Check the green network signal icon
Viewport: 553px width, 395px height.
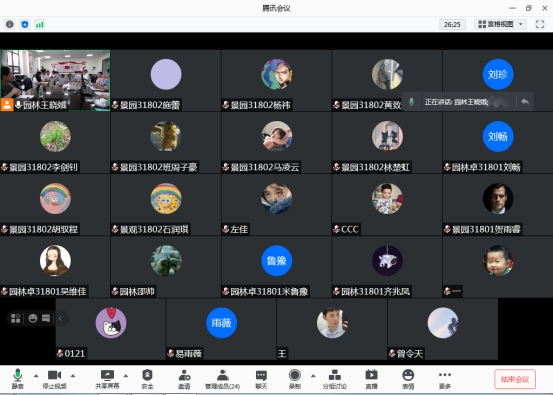point(40,24)
